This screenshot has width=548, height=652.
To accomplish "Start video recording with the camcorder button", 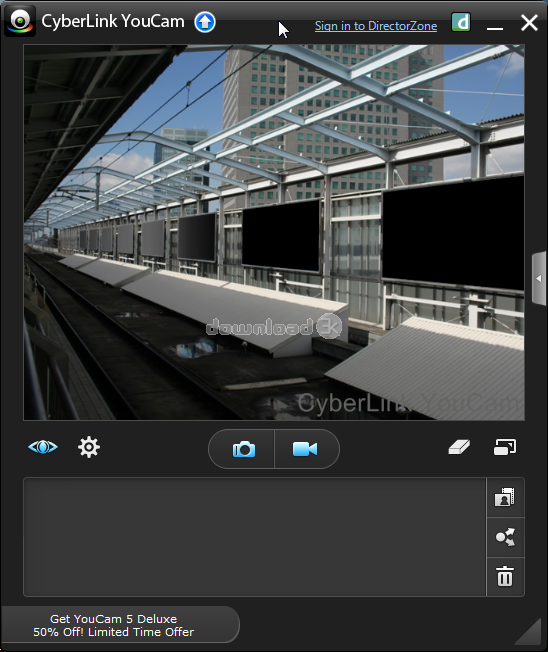I will 306,449.
